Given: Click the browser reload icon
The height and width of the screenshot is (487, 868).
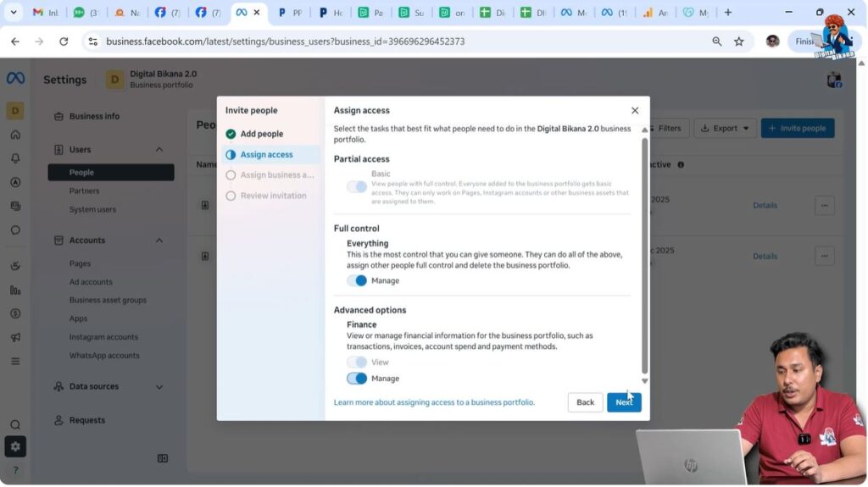Looking at the screenshot, I should 64,42.
